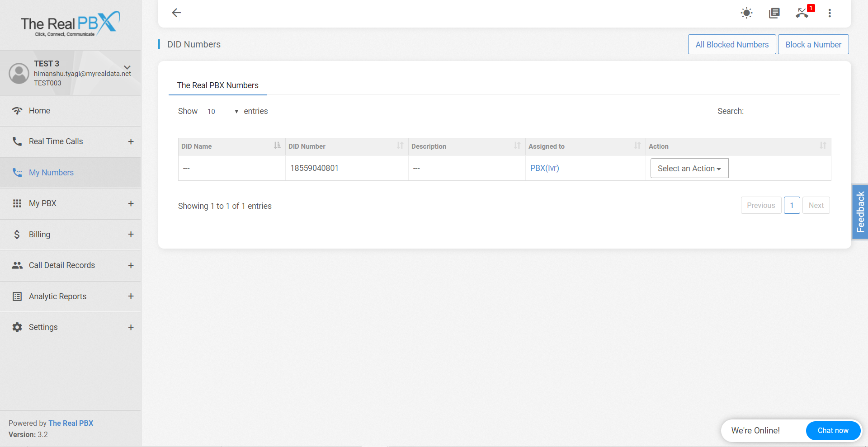The image size is (868, 447).
Task: Expand the Real Time Calls menu
Action: pos(131,141)
